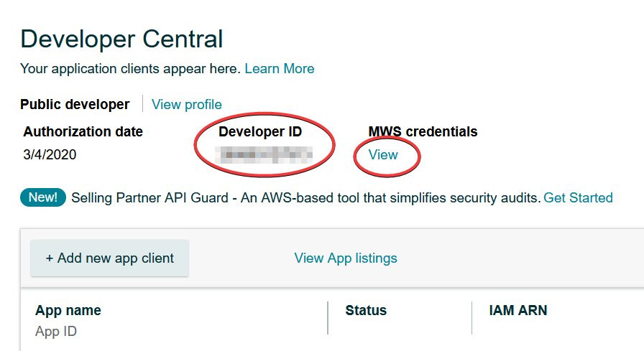644x351 pixels.
Task: Click the New! badge
Action: [x=42, y=197]
